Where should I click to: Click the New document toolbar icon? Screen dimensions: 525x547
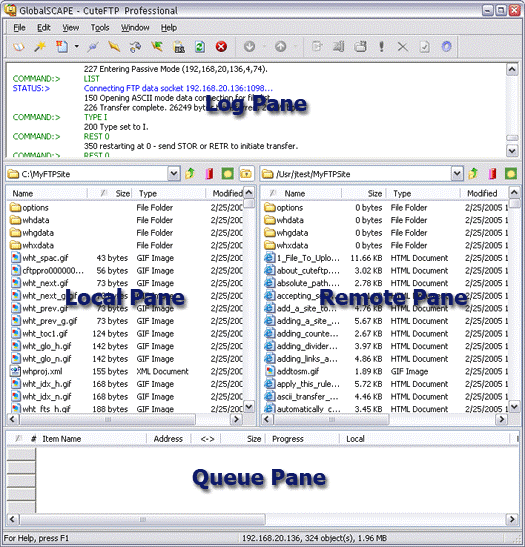tap(62, 46)
